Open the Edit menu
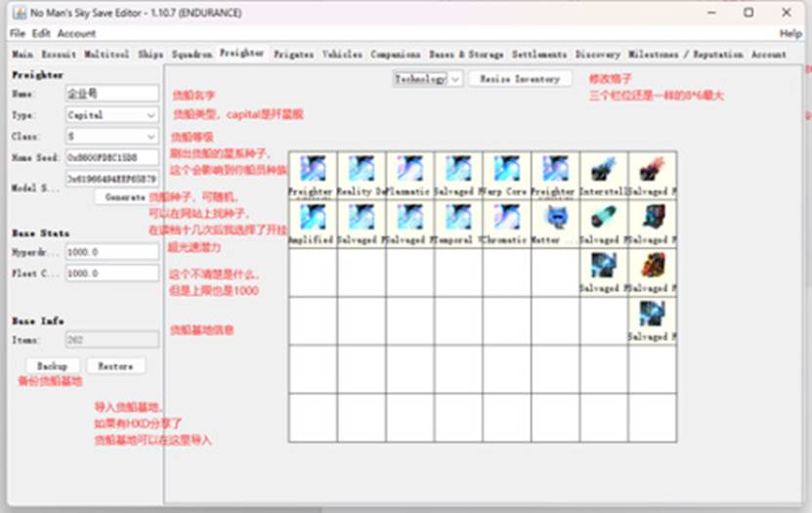812x513 pixels. click(x=41, y=33)
